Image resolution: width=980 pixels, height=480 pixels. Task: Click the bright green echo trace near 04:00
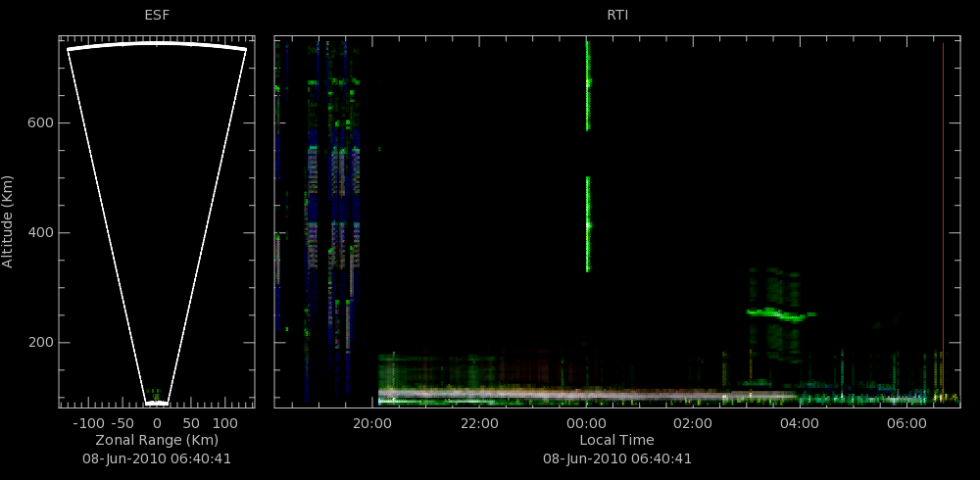tap(781, 314)
